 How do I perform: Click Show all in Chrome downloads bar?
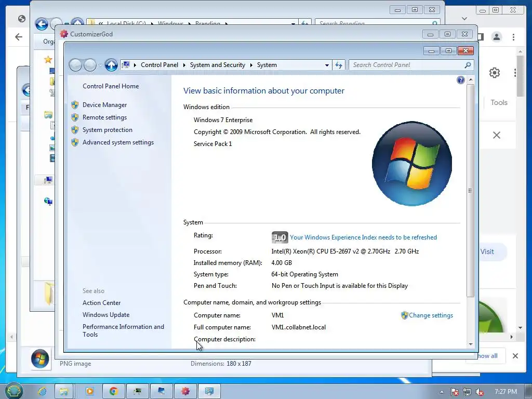click(487, 356)
